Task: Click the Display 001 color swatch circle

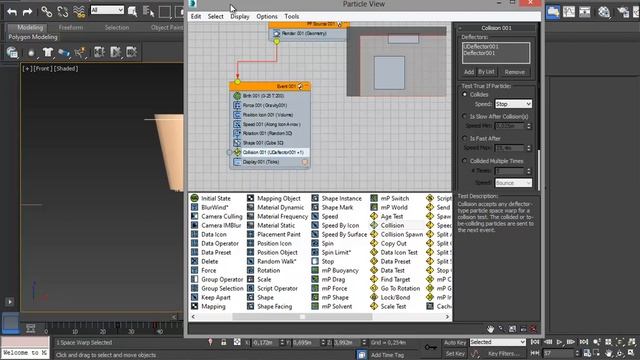Action: [x=304, y=162]
